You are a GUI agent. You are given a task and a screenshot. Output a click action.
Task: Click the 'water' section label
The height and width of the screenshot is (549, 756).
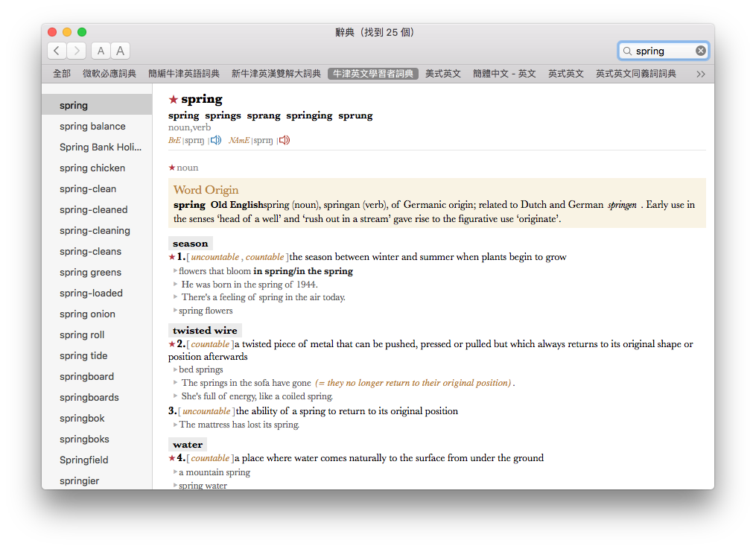point(188,445)
